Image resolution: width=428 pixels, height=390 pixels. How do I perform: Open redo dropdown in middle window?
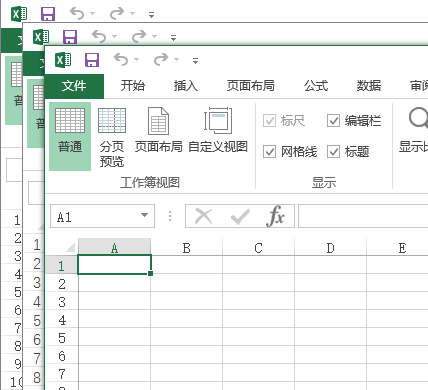(154, 36)
